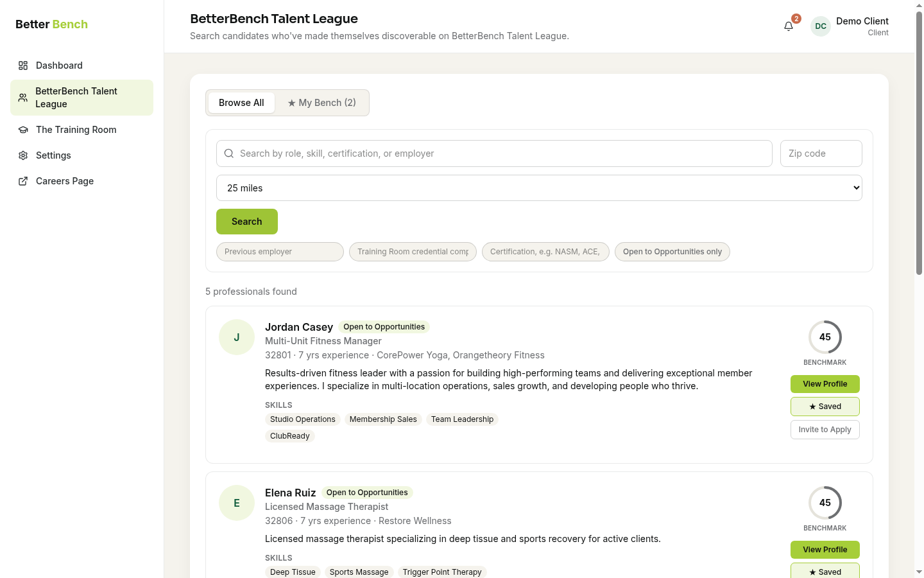Unsave Elena Ruiz with Saved button
924x578 pixels.
click(825, 571)
